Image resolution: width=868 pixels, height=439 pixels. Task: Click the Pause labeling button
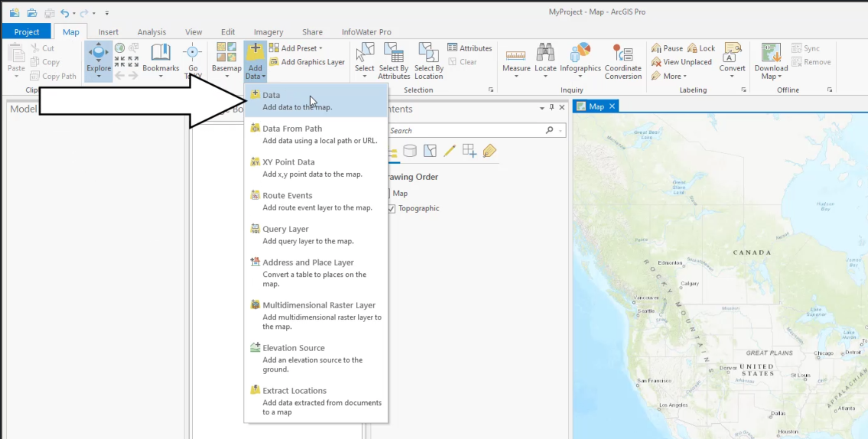pyautogui.click(x=667, y=48)
